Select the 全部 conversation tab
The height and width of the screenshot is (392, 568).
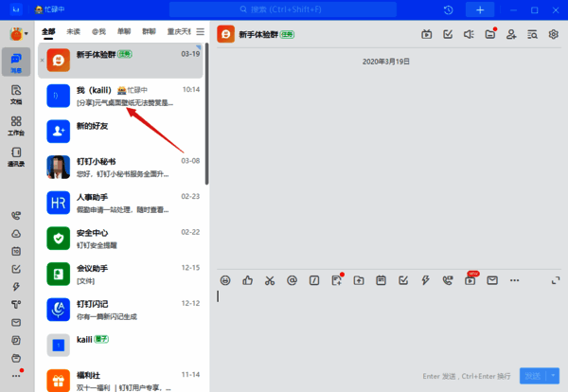pyautogui.click(x=48, y=32)
